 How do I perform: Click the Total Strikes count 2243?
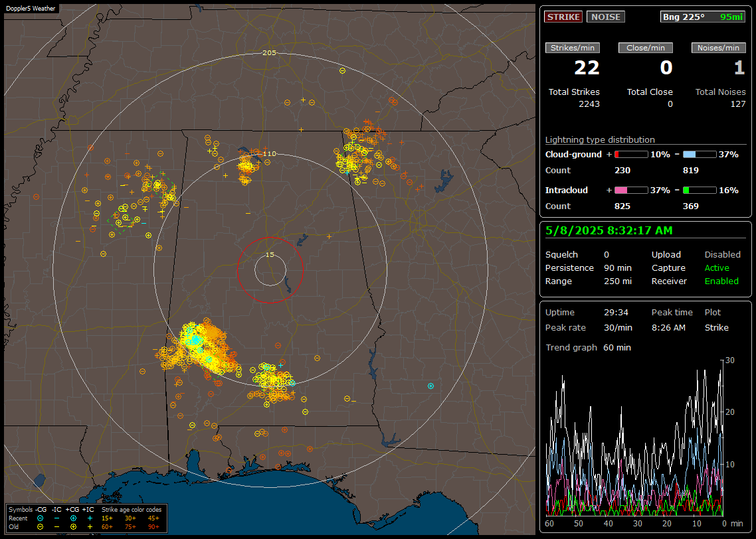pyautogui.click(x=589, y=104)
